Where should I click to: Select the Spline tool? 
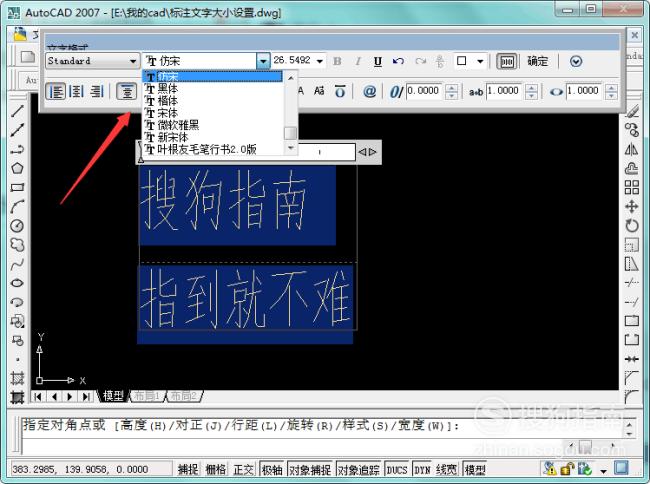(x=17, y=264)
